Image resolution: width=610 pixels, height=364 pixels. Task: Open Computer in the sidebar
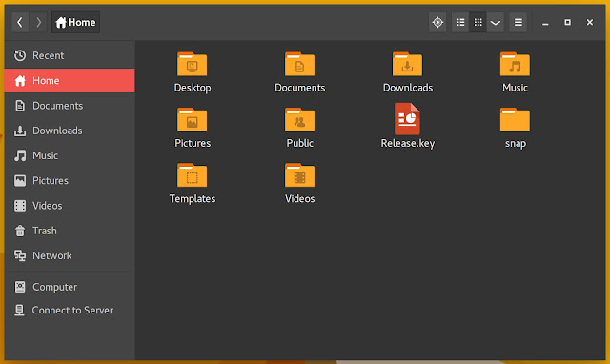[x=70, y=287]
